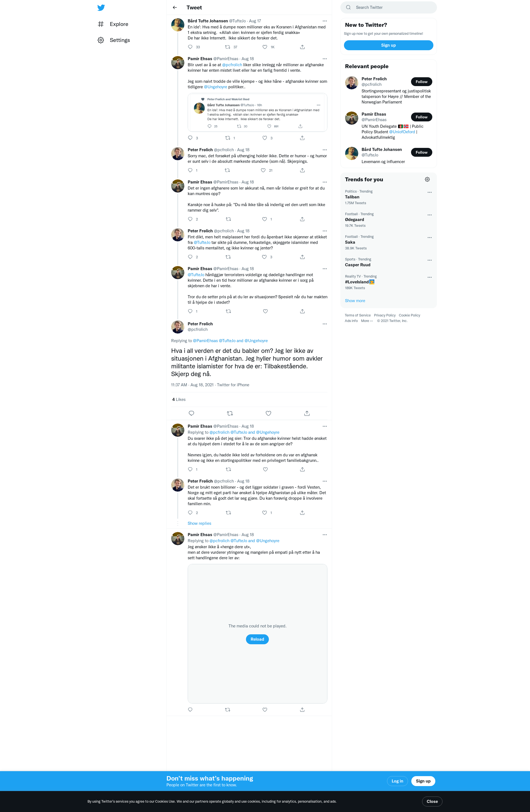Viewport: 530px width, 812px height.
Task: Like Peter Frølich's main tweet with the heart
Action: pyautogui.click(x=269, y=413)
